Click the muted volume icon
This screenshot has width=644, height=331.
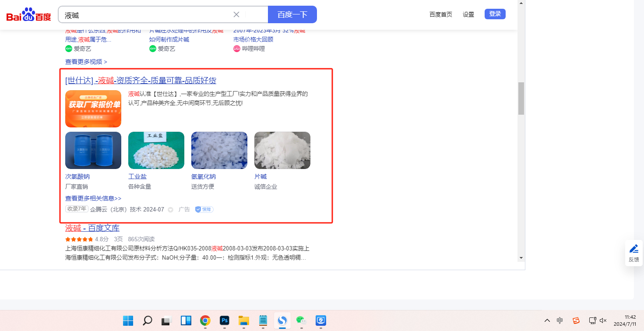(603, 320)
